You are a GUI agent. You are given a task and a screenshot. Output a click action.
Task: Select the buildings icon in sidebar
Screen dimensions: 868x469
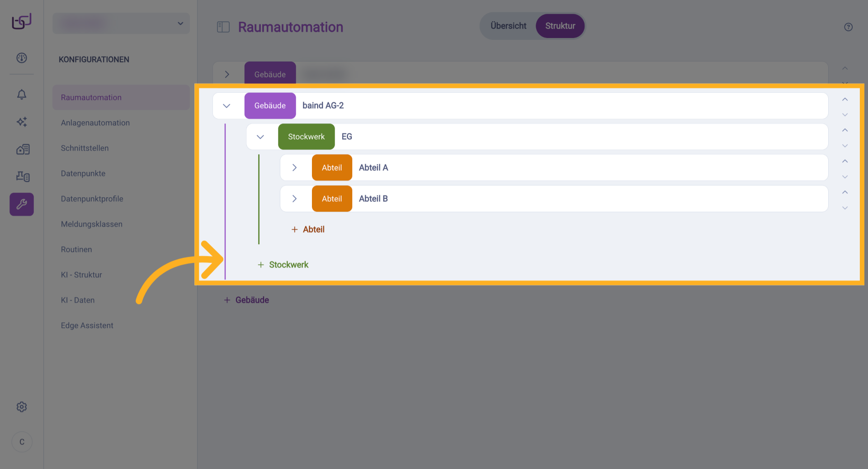coord(22,149)
